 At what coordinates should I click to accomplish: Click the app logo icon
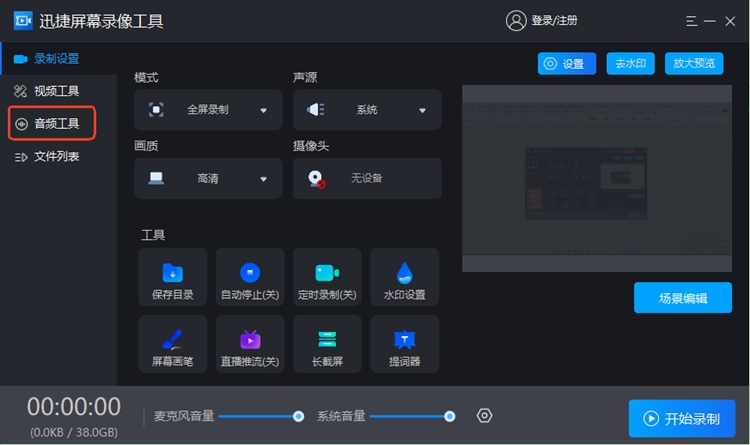pos(23,21)
